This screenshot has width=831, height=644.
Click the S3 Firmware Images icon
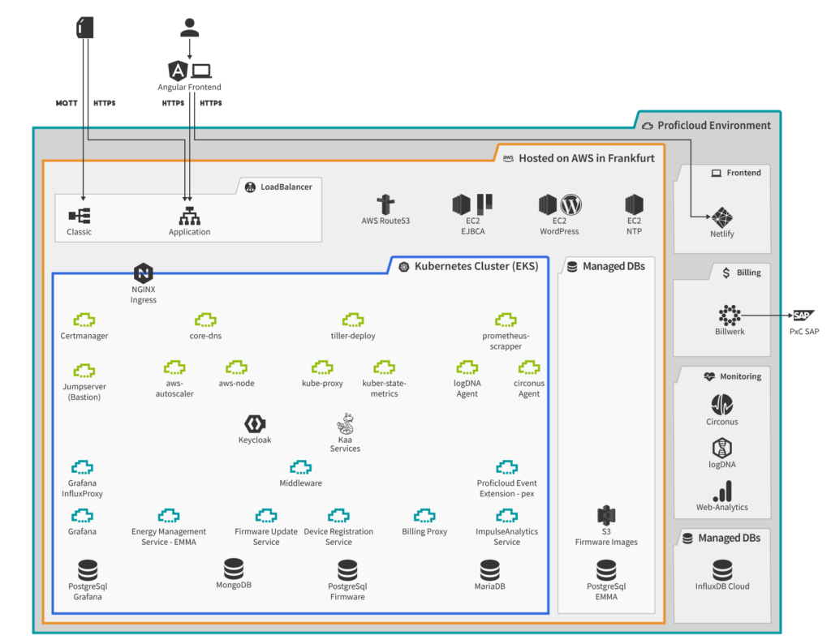click(606, 515)
